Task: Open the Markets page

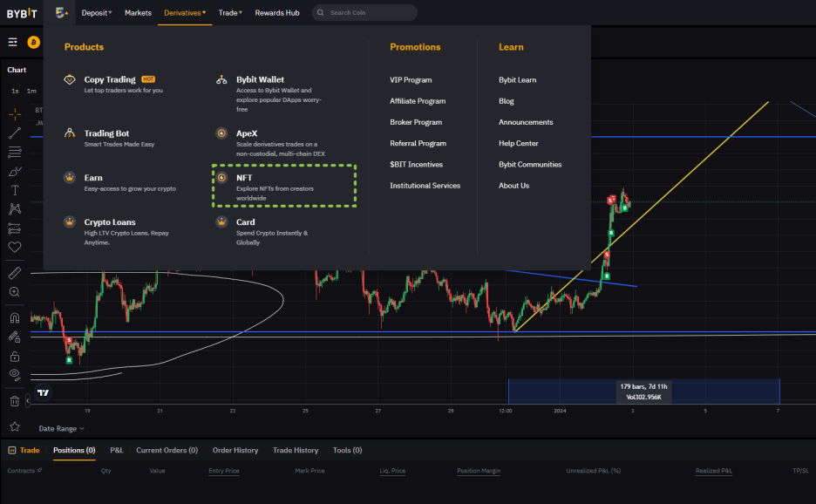Action: pos(138,12)
